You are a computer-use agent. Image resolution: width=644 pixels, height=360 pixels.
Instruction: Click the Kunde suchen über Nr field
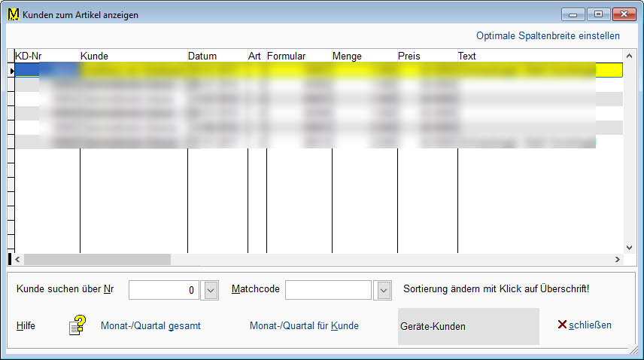[164, 290]
